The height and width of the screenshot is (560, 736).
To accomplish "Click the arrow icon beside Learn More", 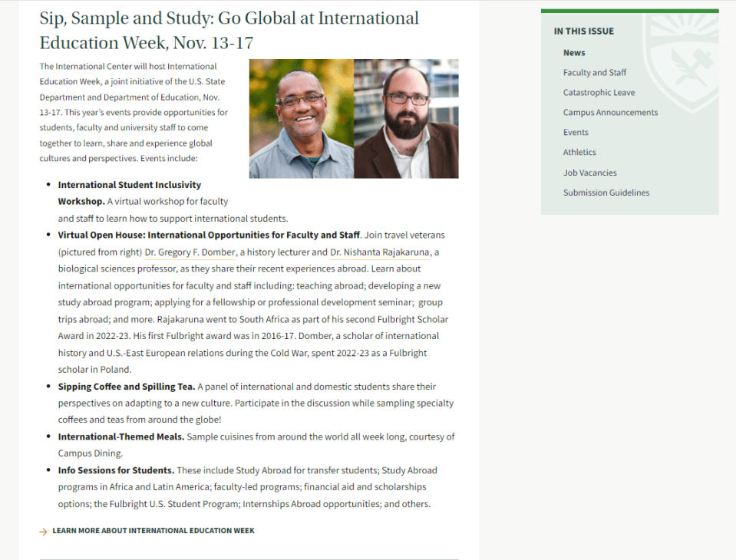I will (x=43, y=531).
